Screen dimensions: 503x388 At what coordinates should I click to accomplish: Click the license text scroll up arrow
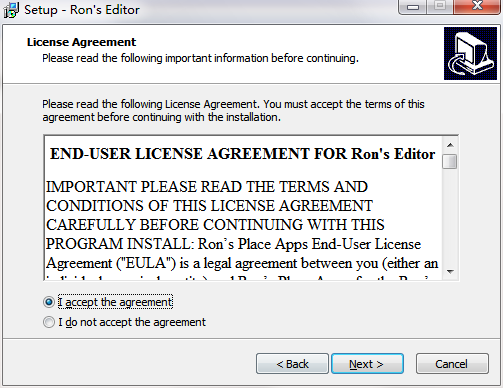(x=450, y=145)
